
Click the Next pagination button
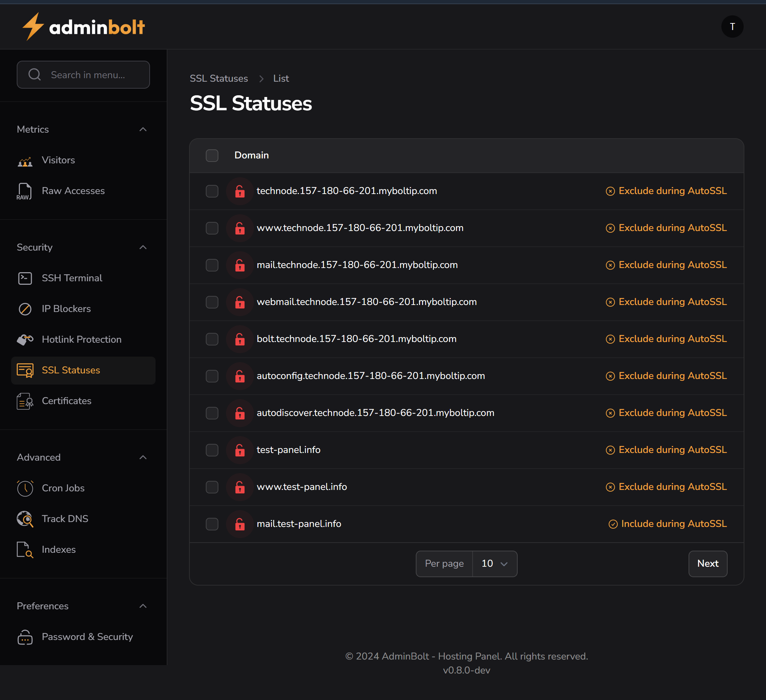tap(707, 564)
